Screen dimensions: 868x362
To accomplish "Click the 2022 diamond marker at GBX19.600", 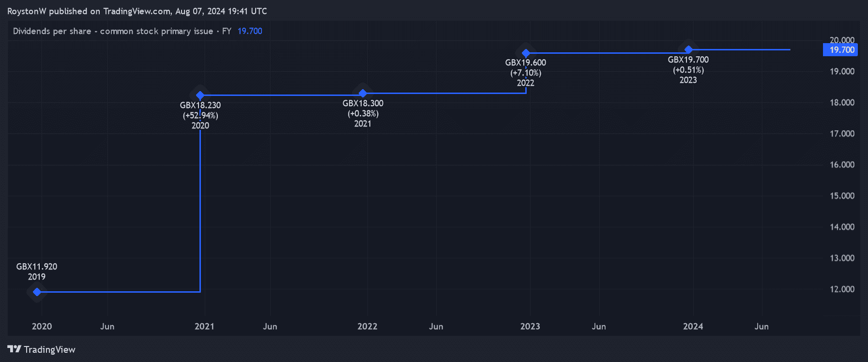I will click(526, 53).
